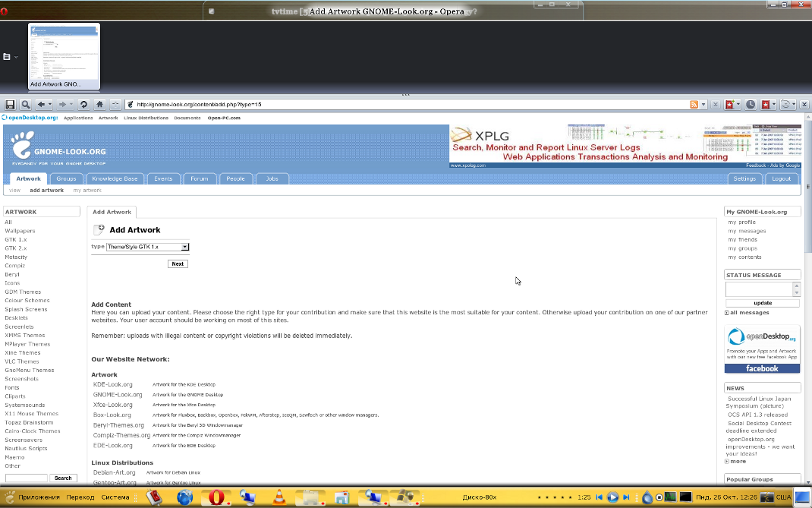This screenshot has height=508, width=812.
Task: Click the Logout tab
Action: point(782,178)
